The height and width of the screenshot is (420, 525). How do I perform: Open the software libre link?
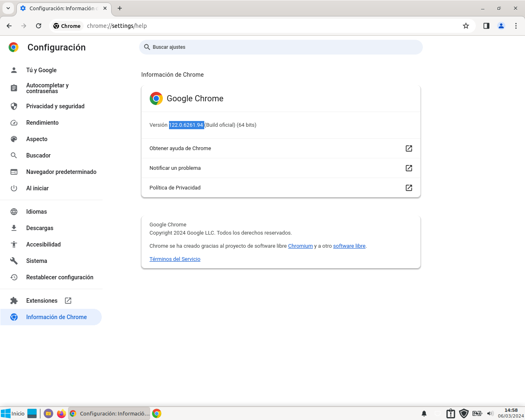(349, 246)
